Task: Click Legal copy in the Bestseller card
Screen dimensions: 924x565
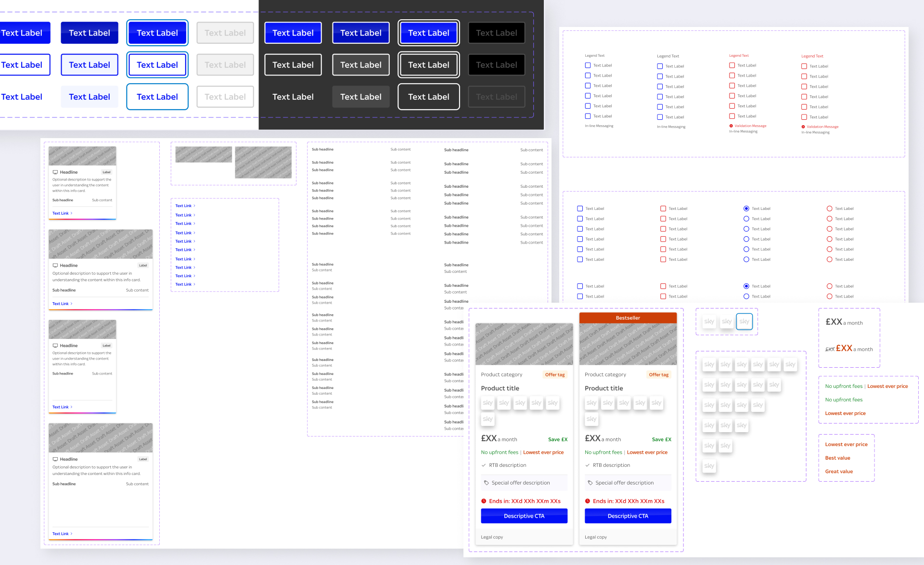Action: click(x=595, y=537)
